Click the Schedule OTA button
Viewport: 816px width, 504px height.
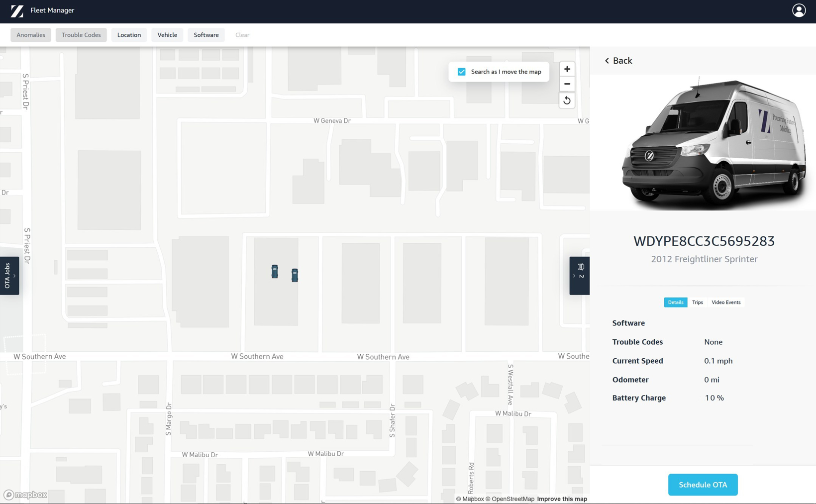click(703, 485)
